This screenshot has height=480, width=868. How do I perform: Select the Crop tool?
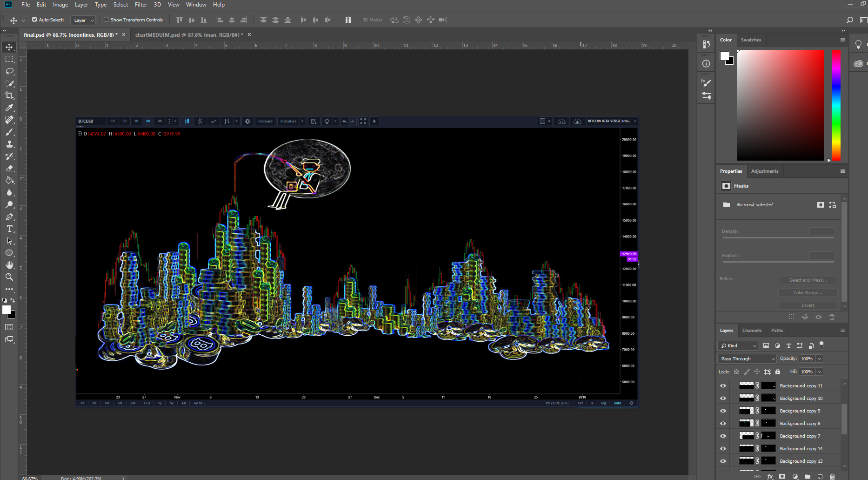9,95
